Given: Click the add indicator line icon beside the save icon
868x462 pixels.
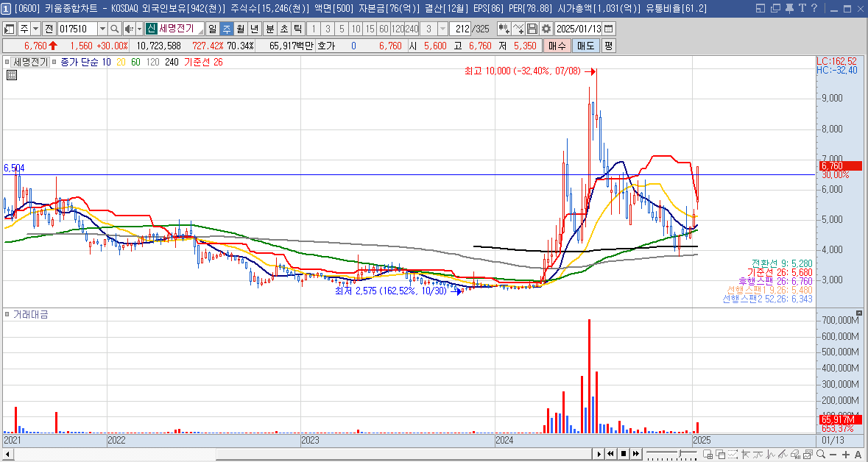Looking at the screenshot, I should [518, 29].
